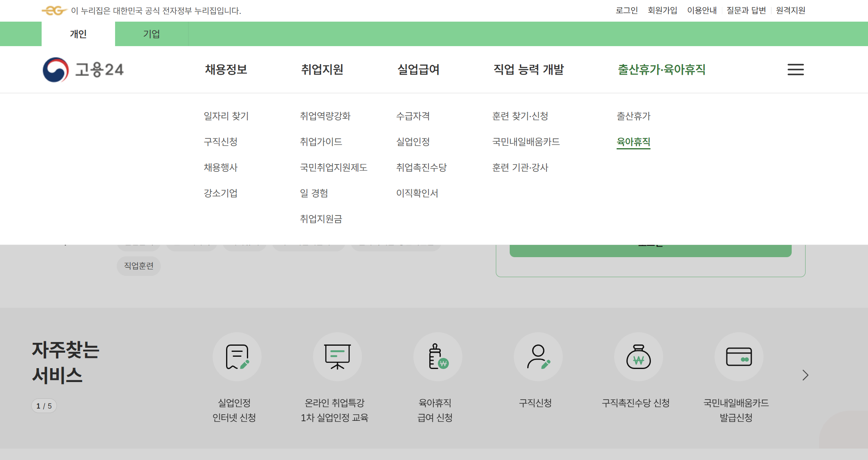
Task: Select the 개인 tab
Action: pyautogui.click(x=78, y=34)
